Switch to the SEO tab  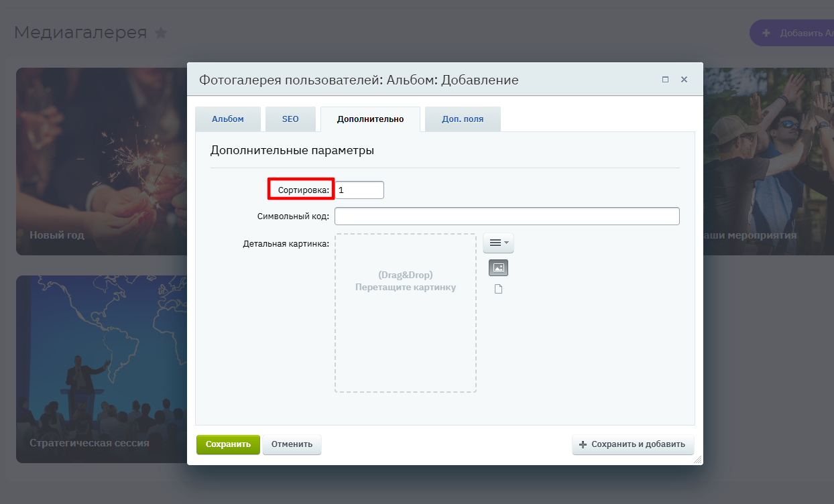coord(290,119)
